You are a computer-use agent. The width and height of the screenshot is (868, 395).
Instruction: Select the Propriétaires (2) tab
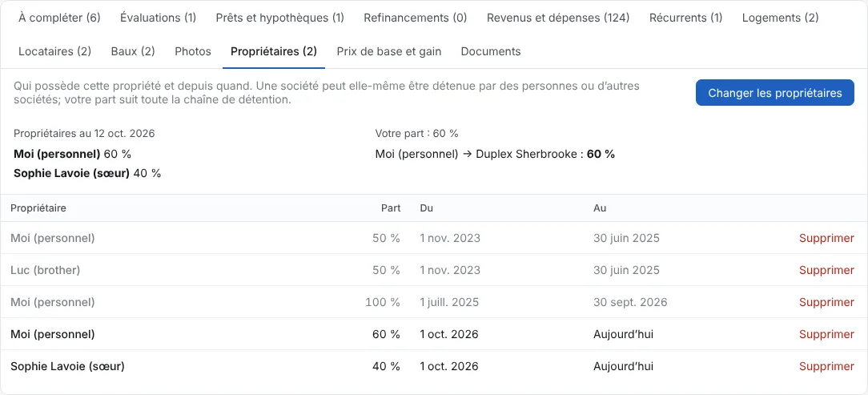[x=274, y=51]
